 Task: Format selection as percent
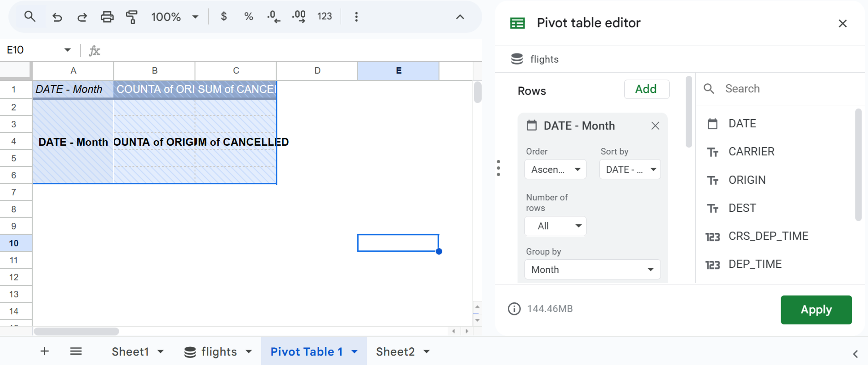click(248, 16)
